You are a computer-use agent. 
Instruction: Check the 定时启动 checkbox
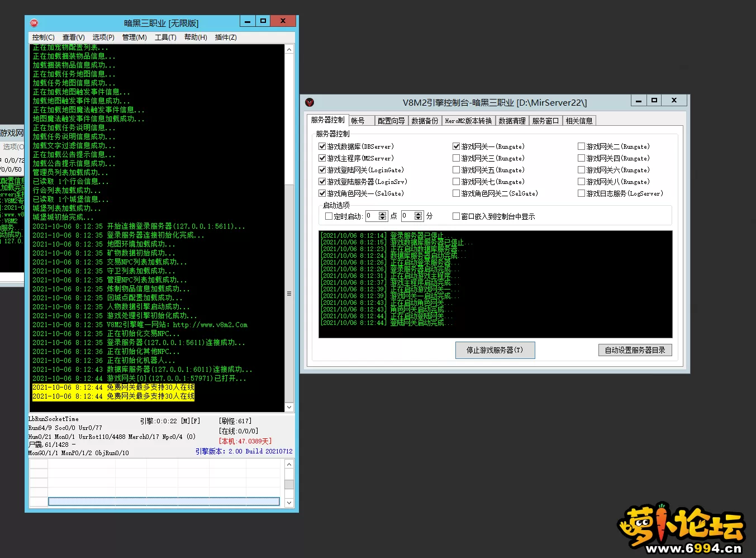click(x=329, y=216)
